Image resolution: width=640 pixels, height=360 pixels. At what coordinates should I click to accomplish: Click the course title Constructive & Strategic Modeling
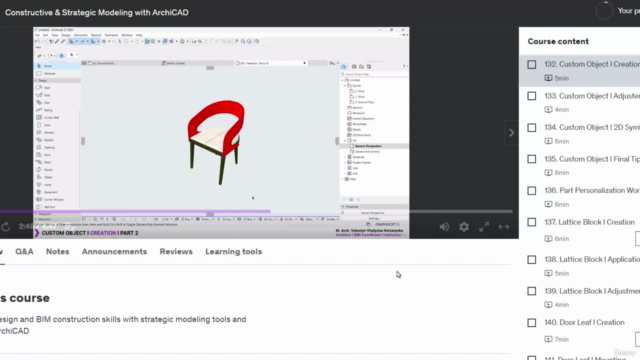pyautogui.click(x=97, y=12)
